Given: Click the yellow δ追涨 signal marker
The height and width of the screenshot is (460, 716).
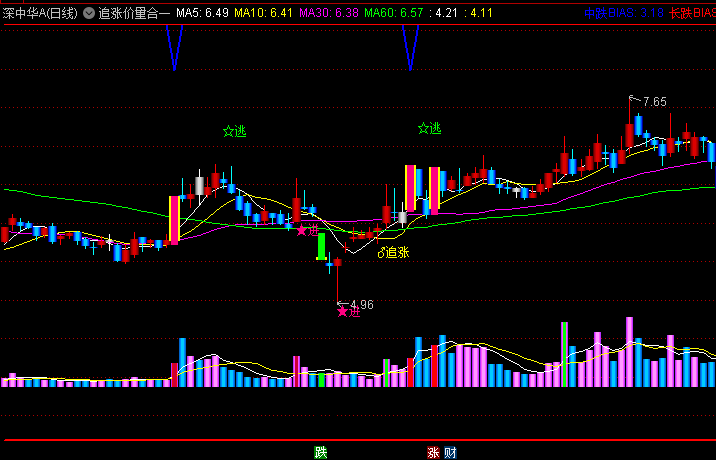Looking at the screenshot, I should (x=394, y=252).
